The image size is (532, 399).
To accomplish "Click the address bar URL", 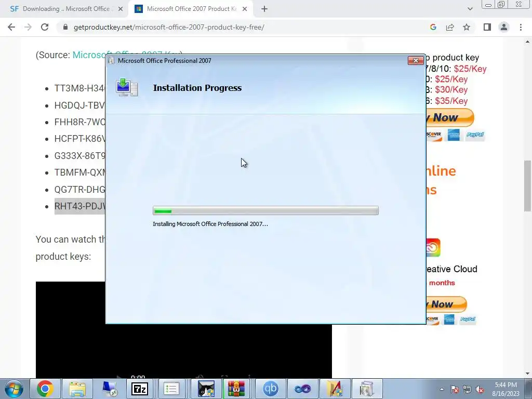I will click(169, 27).
